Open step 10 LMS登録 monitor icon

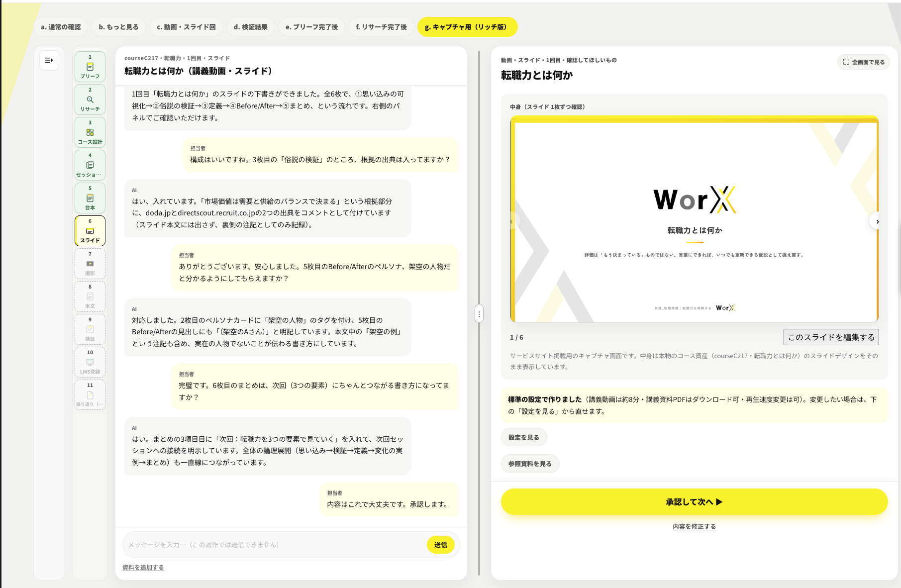pos(90,362)
